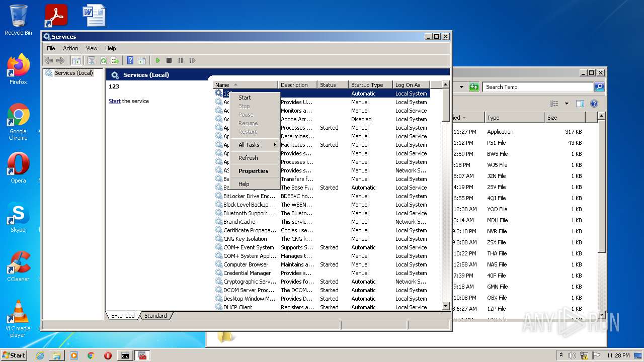Click the Stop Service square icon
This screenshot has width=644, height=362.
pos(169,60)
